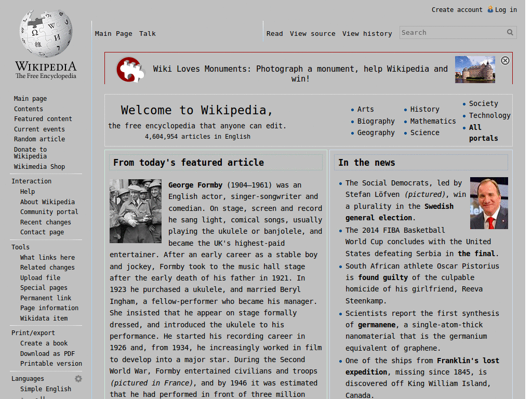Open Related changes link
Screen dimensions: 532x399
tap(47, 268)
